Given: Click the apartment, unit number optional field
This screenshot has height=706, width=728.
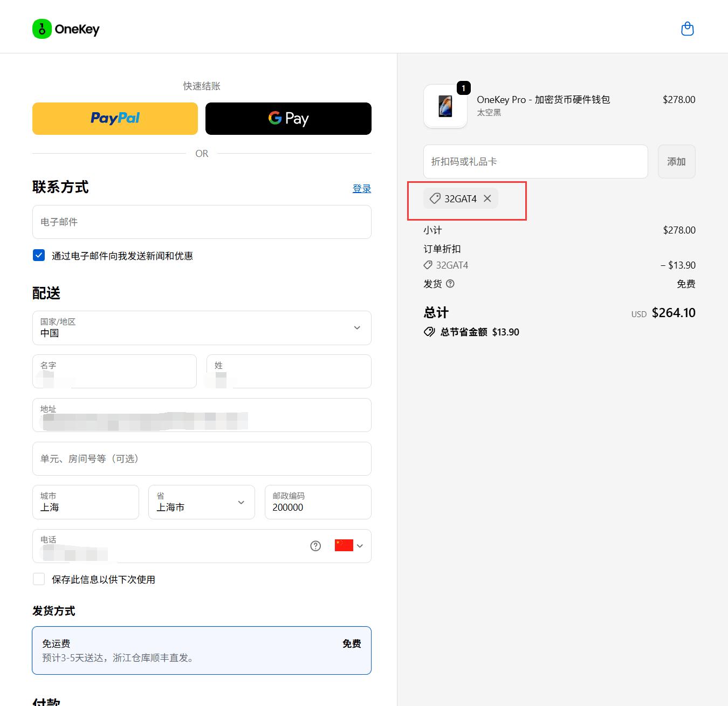Looking at the screenshot, I should pyautogui.click(x=202, y=458).
